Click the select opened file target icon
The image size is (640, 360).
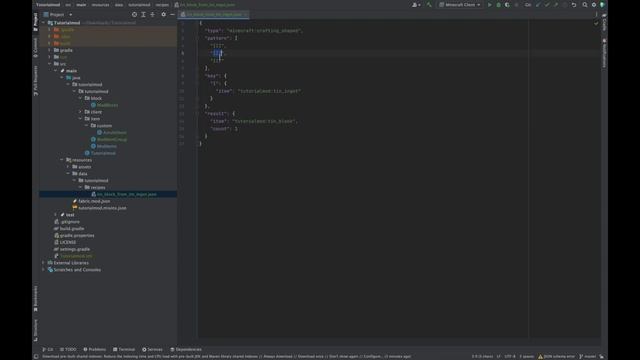click(x=134, y=14)
